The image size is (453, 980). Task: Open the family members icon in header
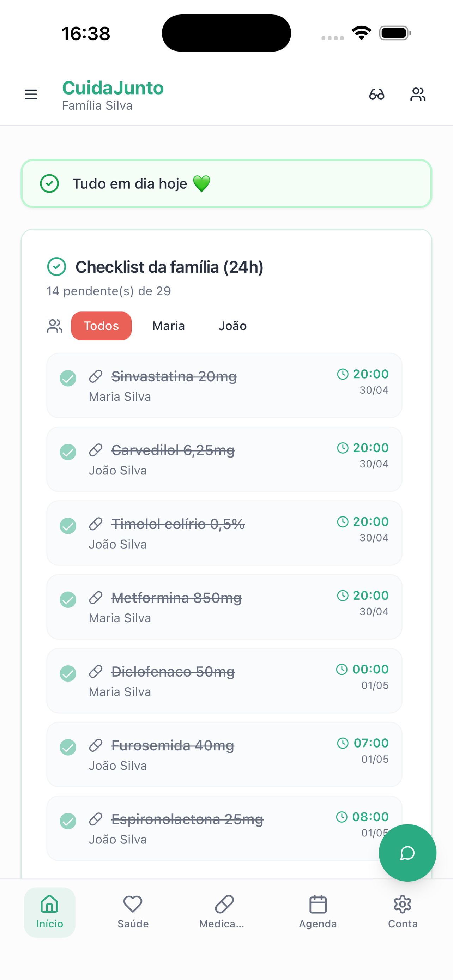click(418, 94)
